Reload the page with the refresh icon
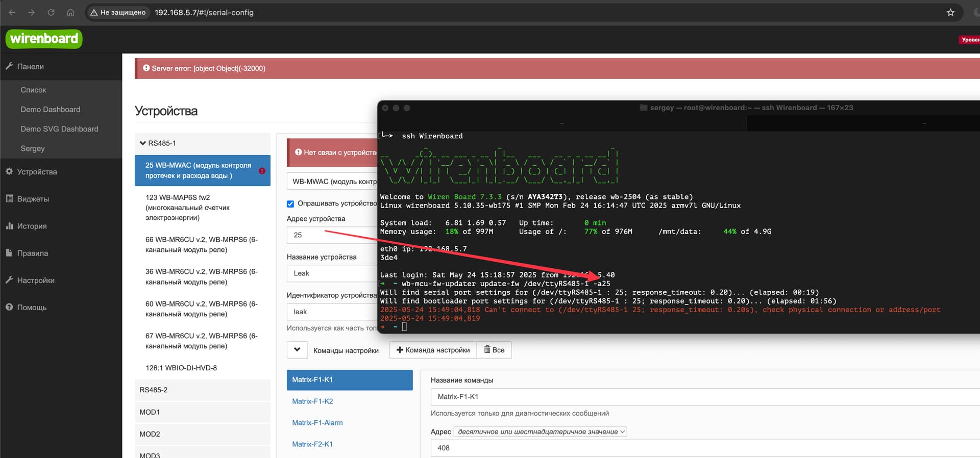 tap(51, 12)
